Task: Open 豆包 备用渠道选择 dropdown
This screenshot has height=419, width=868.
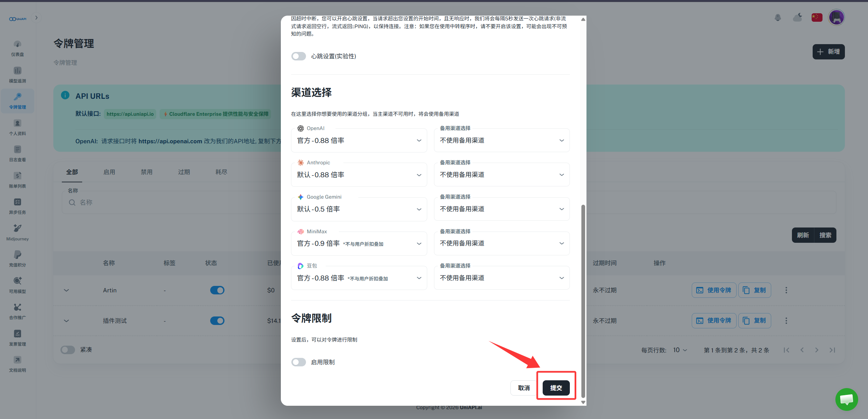Action: 502,278
